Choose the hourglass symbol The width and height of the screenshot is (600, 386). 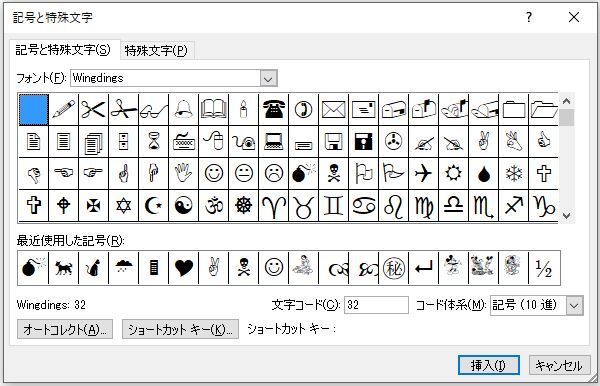point(153,142)
